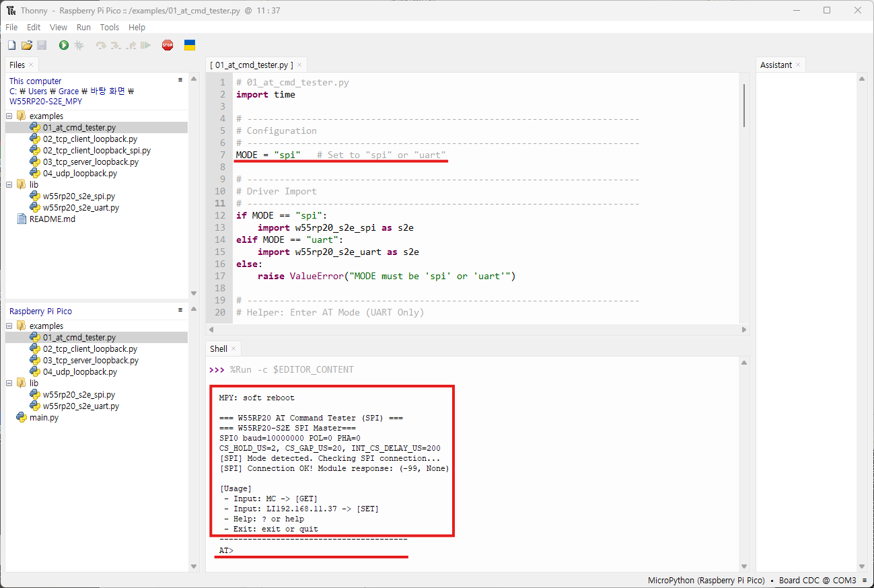Click the Debug current script bug icon
The width and height of the screenshot is (874, 588).
pyautogui.click(x=79, y=45)
